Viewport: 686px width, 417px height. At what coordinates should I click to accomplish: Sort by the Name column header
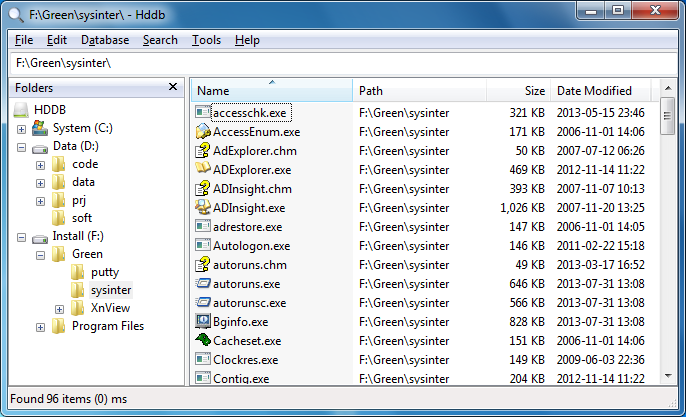point(272,91)
